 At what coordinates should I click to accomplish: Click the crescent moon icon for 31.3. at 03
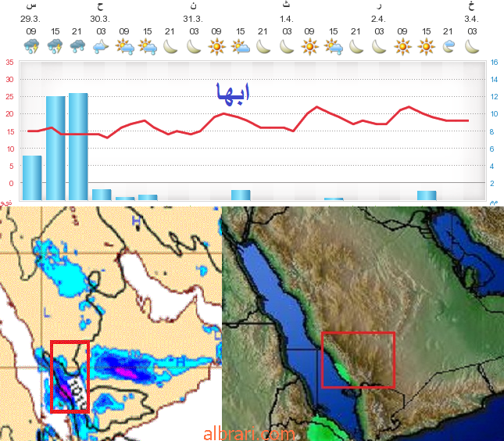[x=194, y=47]
